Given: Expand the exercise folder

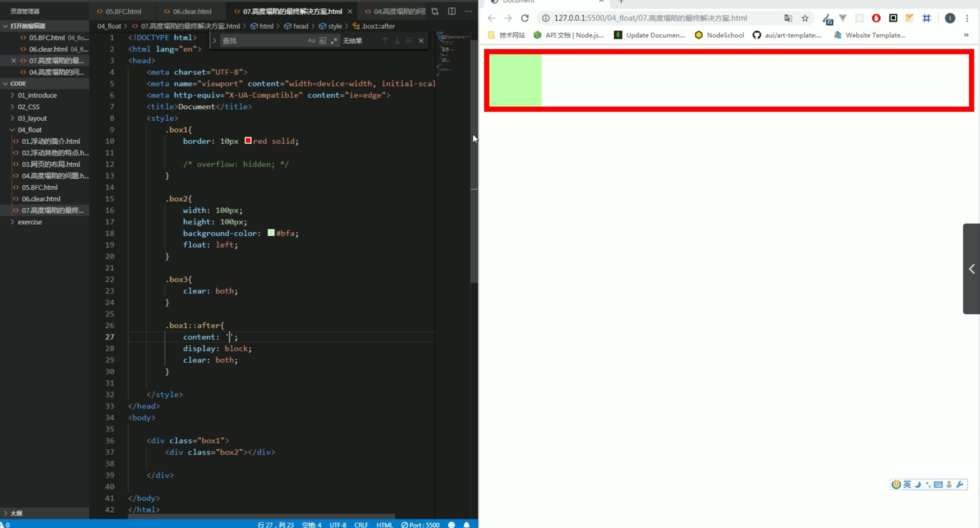Looking at the screenshot, I should [29, 222].
